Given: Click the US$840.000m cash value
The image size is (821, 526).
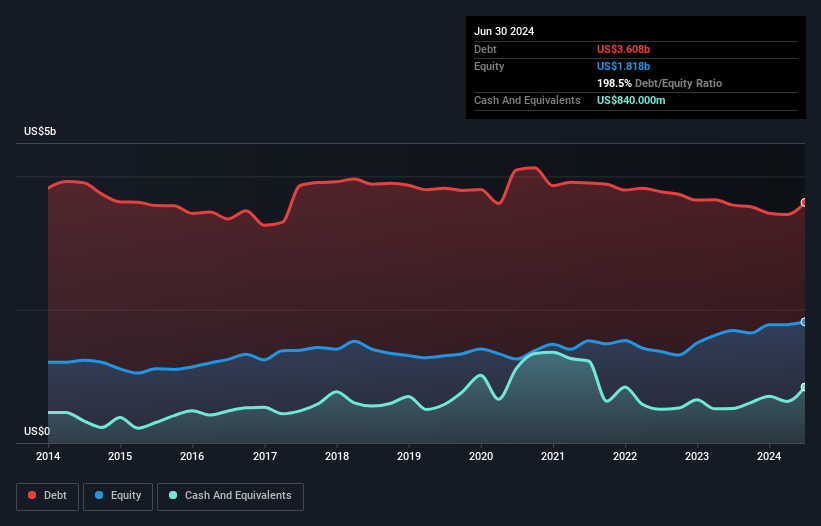Looking at the screenshot, I should (x=631, y=100).
